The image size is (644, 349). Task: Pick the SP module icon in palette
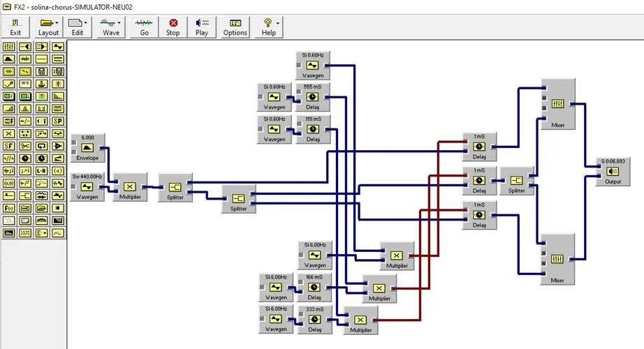pos(58,121)
